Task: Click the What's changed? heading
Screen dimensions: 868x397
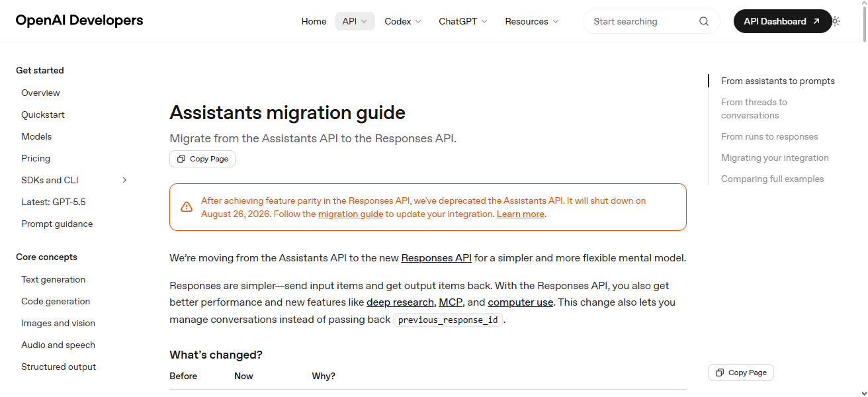Action: (x=216, y=355)
